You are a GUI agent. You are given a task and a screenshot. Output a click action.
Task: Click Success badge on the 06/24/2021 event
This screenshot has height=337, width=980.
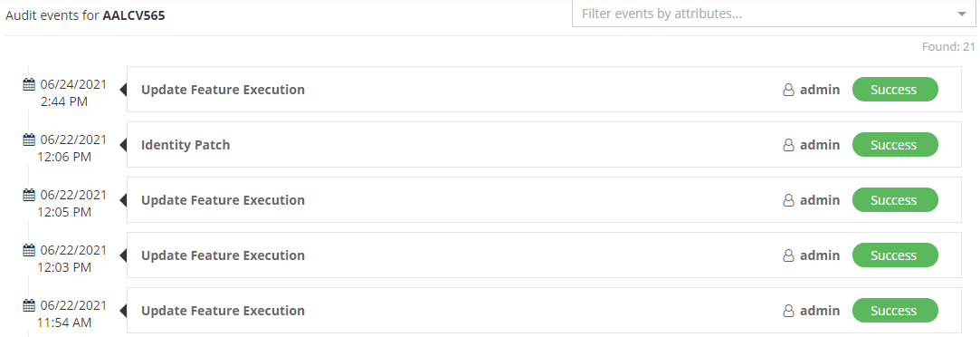click(x=895, y=90)
